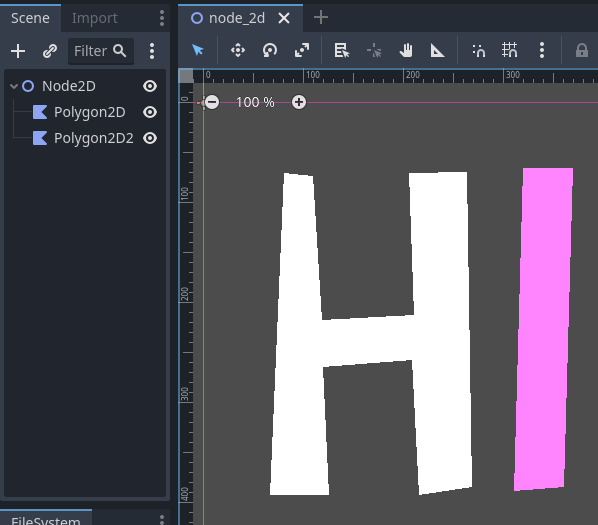Toggle smart snapping
The height and width of the screenshot is (525, 598).
[478, 50]
